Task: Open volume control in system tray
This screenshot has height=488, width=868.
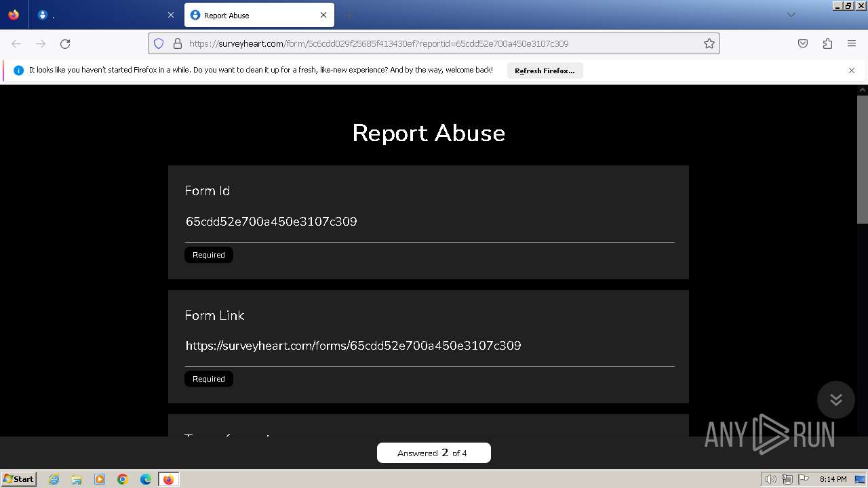Action: click(771, 479)
